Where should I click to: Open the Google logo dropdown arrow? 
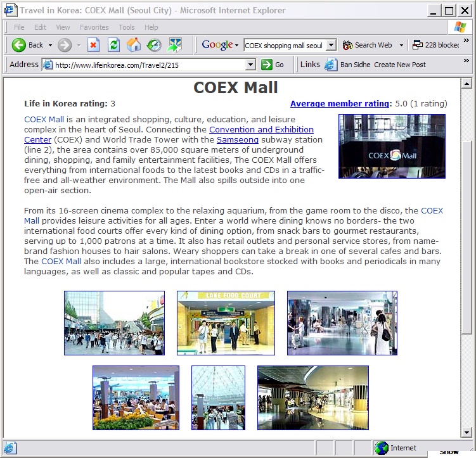point(237,45)
